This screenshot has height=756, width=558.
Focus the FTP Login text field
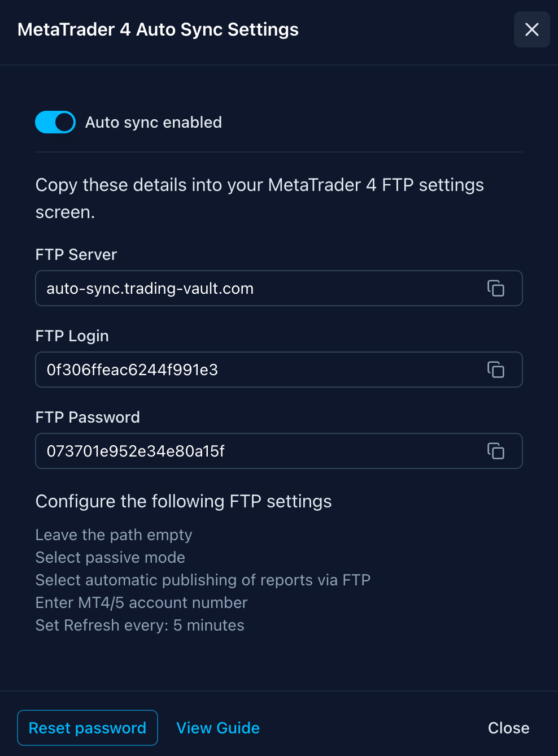(x=254, y=370)
